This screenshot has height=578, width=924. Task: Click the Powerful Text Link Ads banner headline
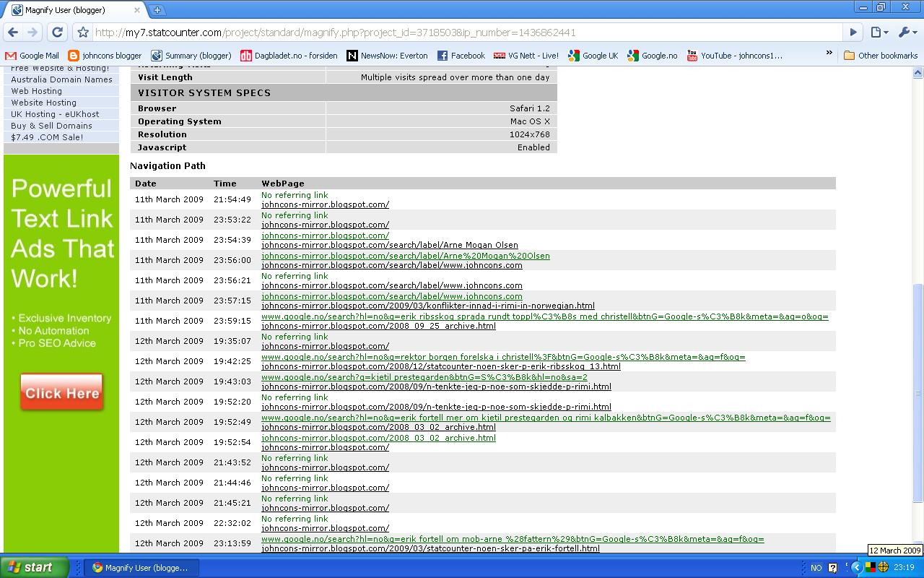pyautogui.click(x=63, y=233)
